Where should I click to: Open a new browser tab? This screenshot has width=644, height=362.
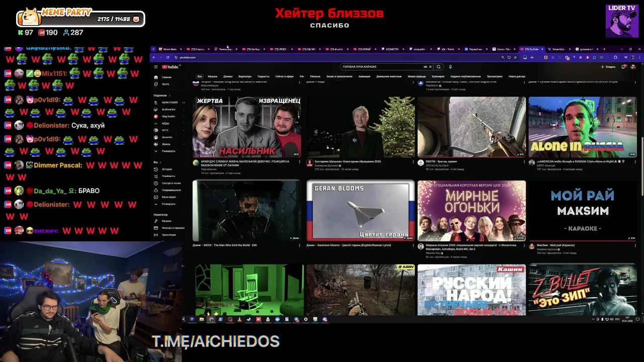tap(604, 49)
